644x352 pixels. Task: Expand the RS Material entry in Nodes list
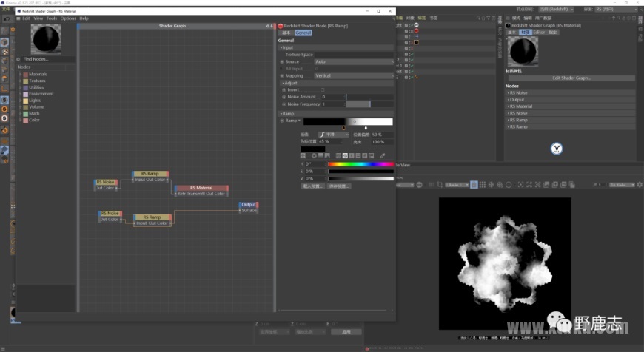pyautogui.click(x=508, y=106)
